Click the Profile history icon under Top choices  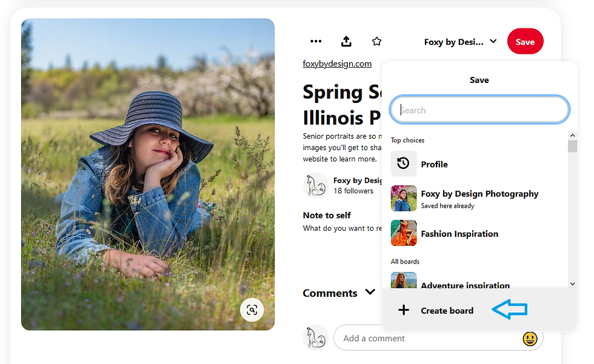point(404,164)
